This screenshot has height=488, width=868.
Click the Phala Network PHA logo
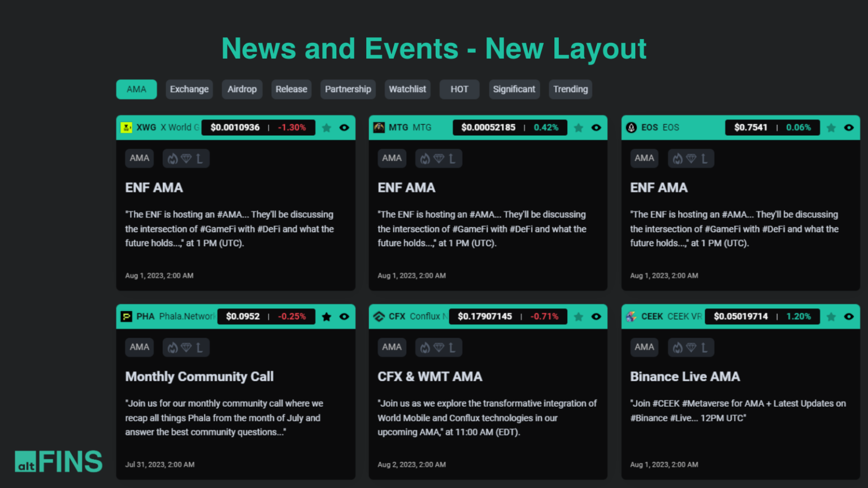pos(127,316)
